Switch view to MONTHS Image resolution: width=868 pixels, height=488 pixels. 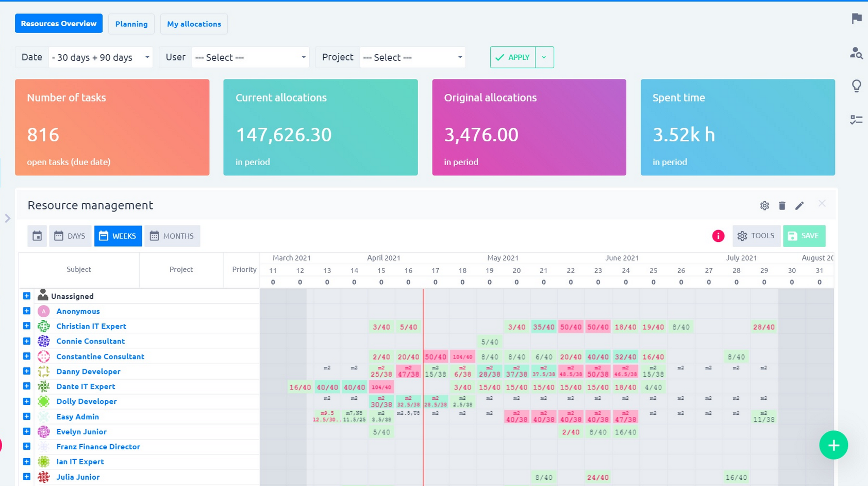pyautogui.click(x=172, y=236)
